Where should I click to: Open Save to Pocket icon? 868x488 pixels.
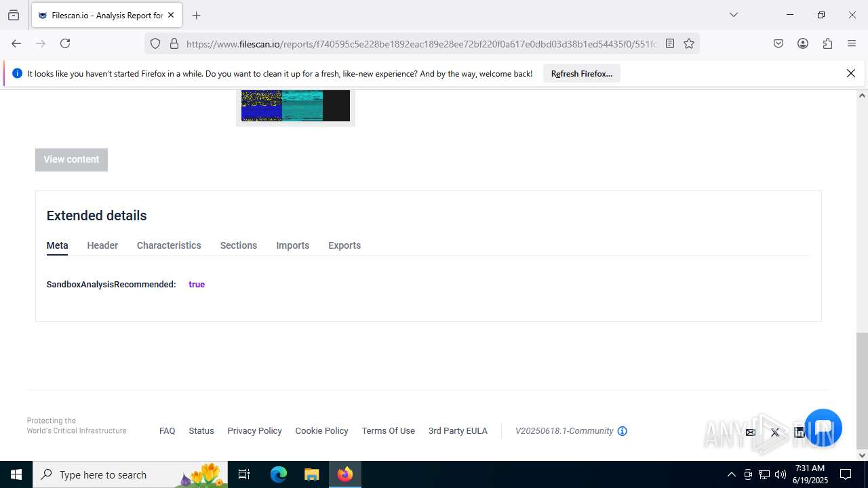click(x=778, y=43)
